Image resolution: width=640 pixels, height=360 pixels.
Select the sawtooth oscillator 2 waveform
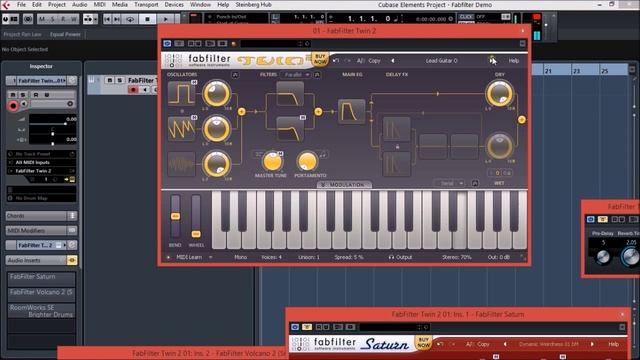182,129
